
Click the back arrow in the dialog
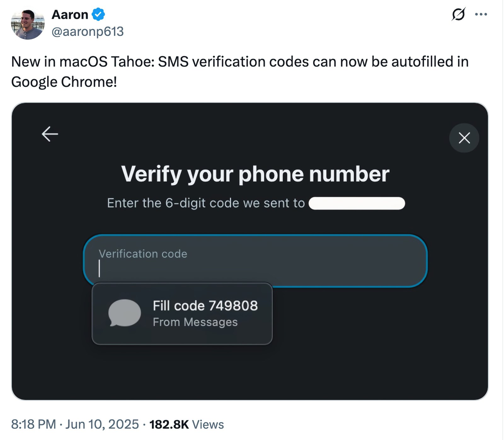click(50, 134)
